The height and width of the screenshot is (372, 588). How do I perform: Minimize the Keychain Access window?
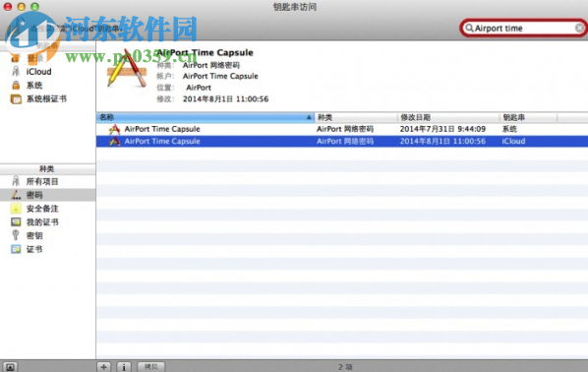[22, 6]
